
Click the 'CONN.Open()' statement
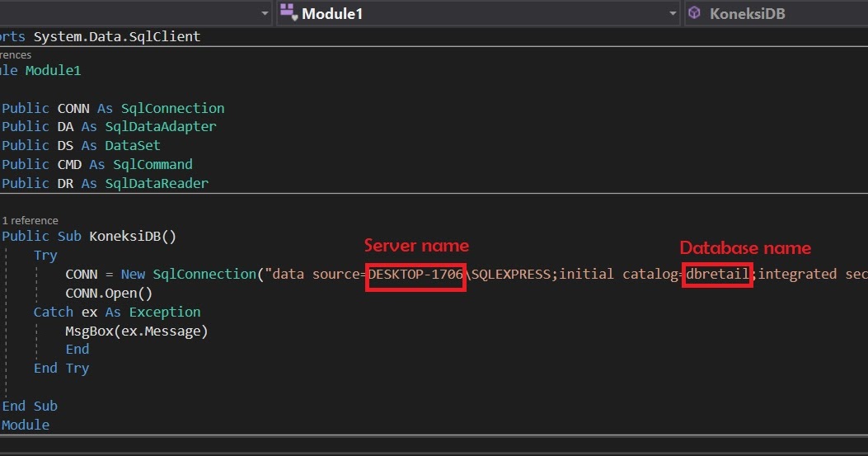[109, 293]
